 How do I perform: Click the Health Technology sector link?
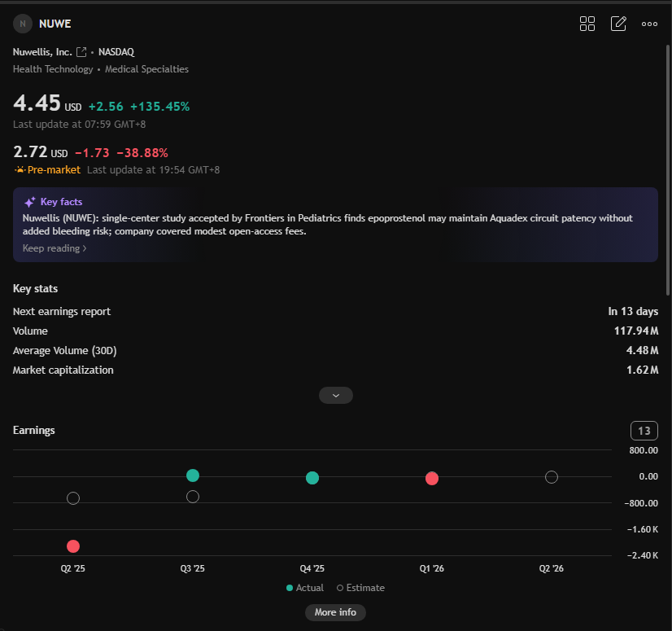pos(53,69)
